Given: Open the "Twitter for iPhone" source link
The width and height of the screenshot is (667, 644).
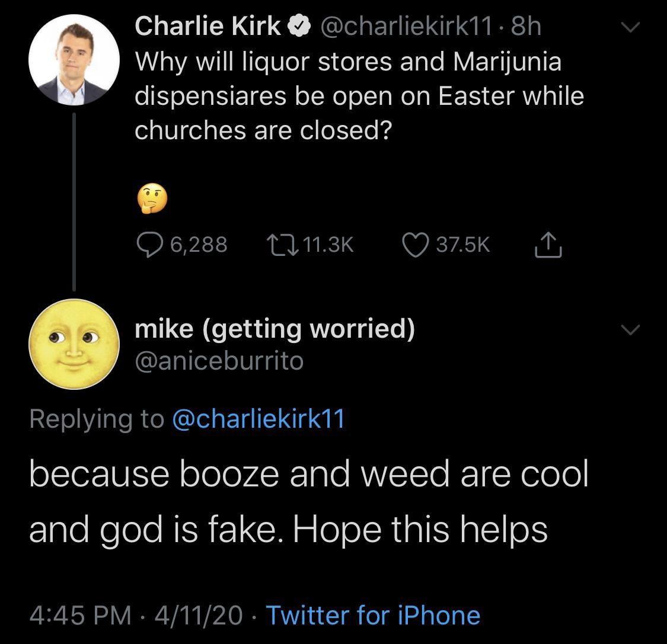Looking at the screenshot, I should 373,614.
